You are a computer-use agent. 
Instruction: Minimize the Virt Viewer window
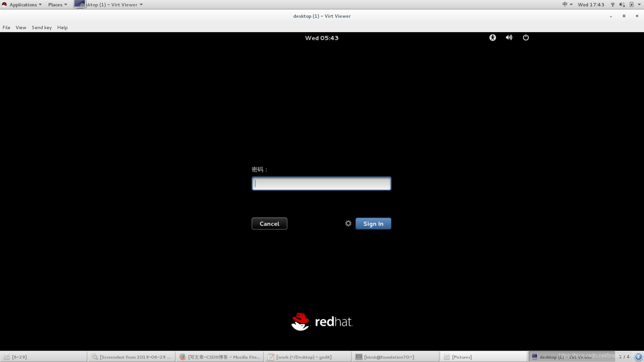coord(611,16)
